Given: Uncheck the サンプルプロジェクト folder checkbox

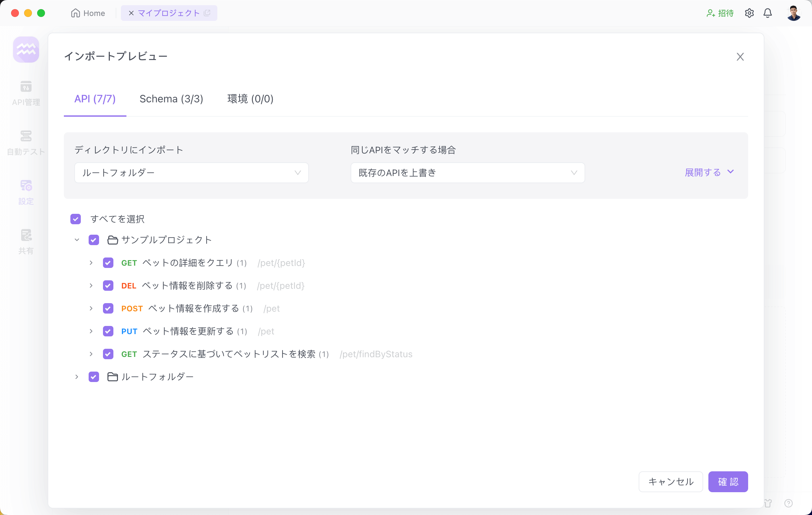Looking at the screenshot, I should [x=94, y=240].
